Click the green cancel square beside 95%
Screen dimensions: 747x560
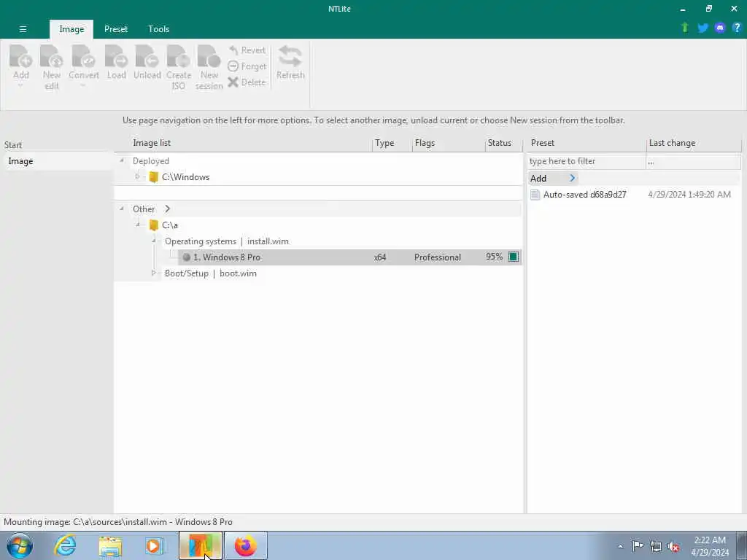(x=513, y=257)
